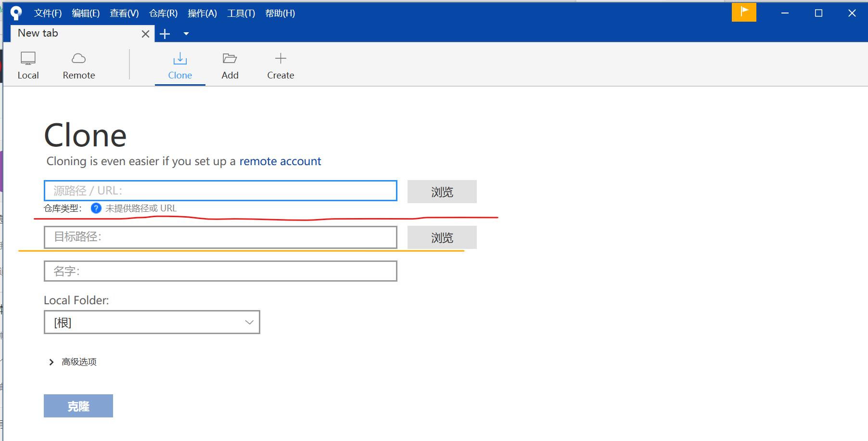
Task: Click the SourceTree logo icon
Action: 16,13
